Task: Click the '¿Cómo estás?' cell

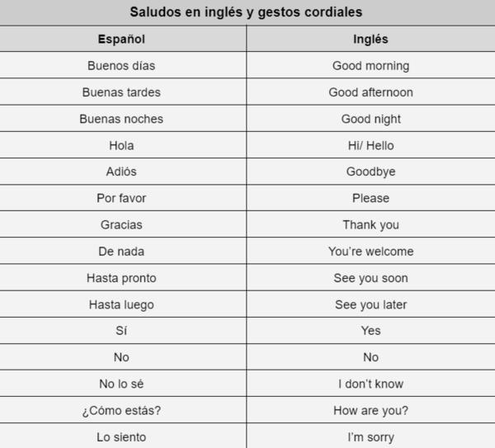Action: tap(123, 410)
